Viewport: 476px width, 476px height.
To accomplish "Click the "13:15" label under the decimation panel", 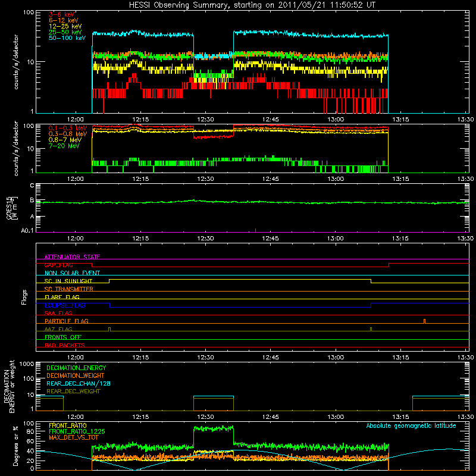I will pos(400,417).
